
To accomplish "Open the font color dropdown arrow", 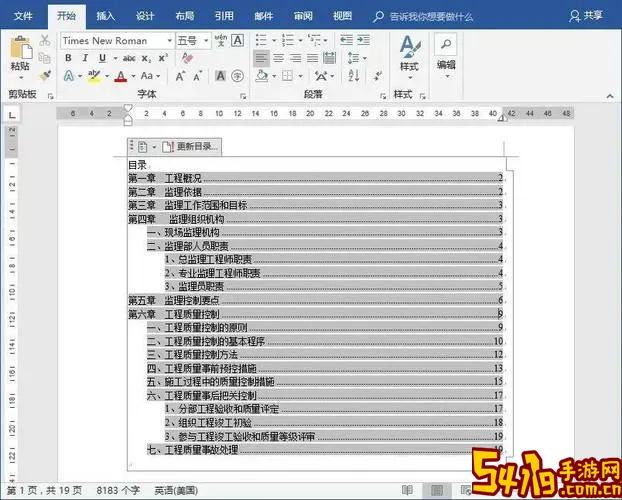I will tap(133, 76).
